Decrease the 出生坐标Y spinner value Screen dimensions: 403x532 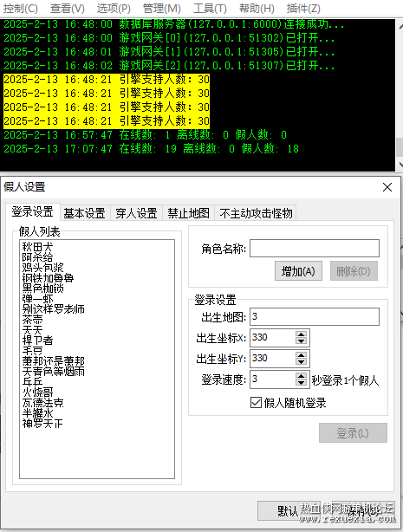click(x=301, y=362)
